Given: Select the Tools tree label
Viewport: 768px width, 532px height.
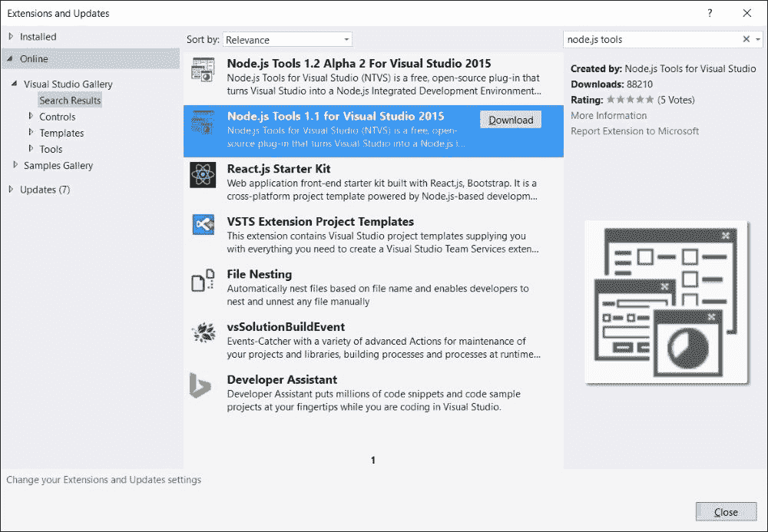Looking at the screenshot, I should tap(51, 149).
